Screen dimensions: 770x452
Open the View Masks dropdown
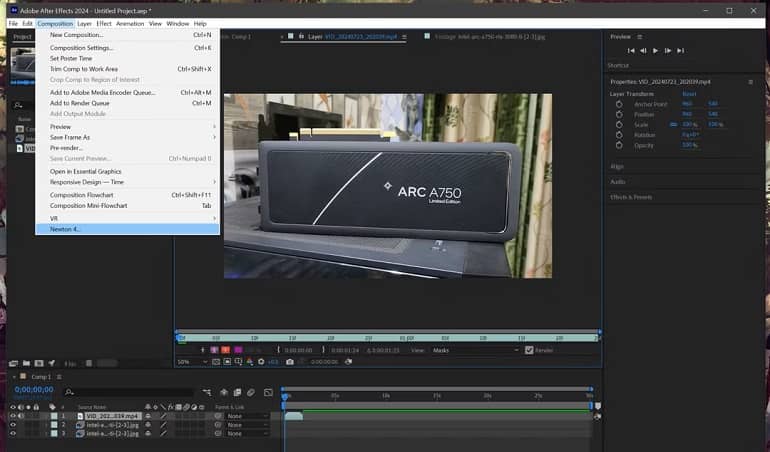475,350
